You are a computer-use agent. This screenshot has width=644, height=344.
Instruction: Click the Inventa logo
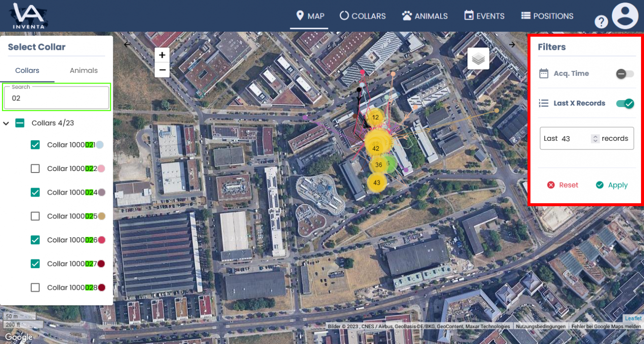click(29, 16)
